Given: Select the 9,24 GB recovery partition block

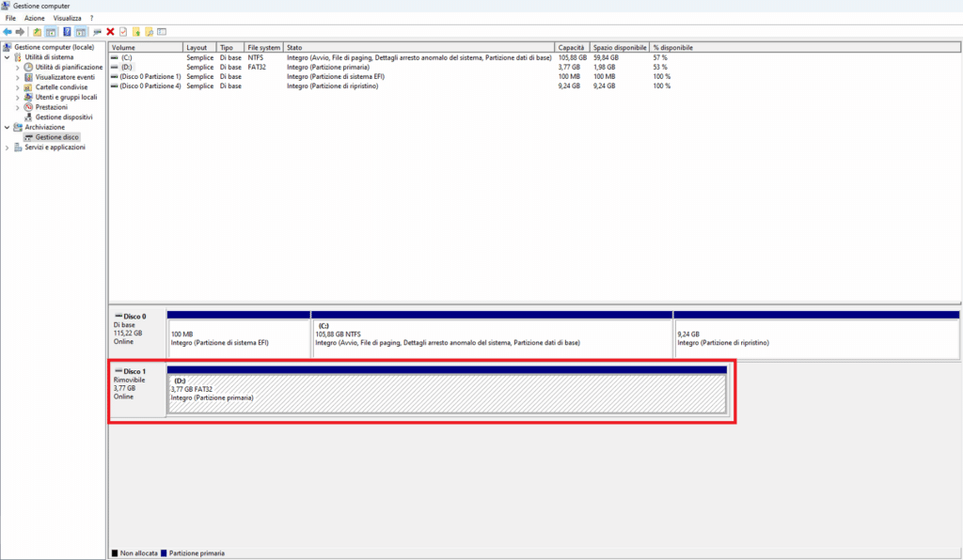Looking at the screenshot, I should 817,334.
